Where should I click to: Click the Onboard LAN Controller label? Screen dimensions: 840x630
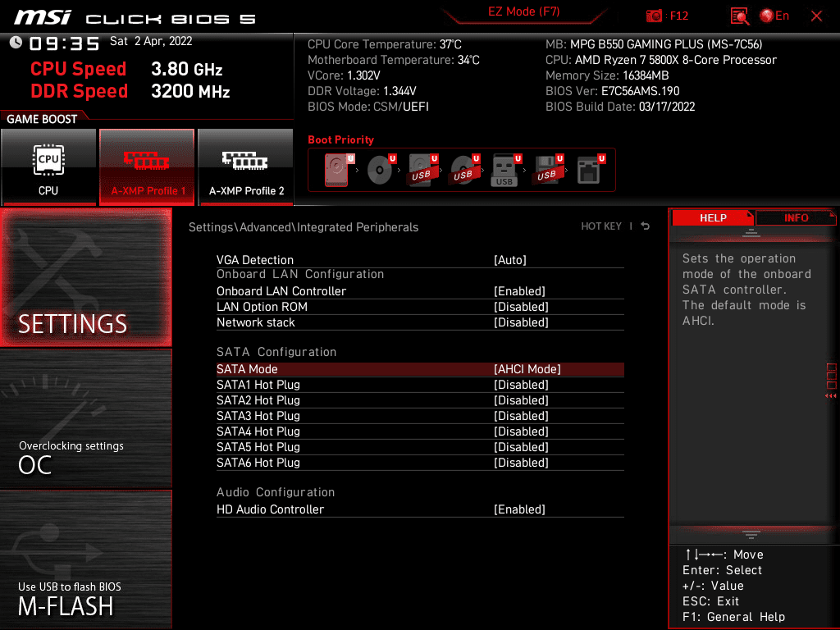click(281, 291)
